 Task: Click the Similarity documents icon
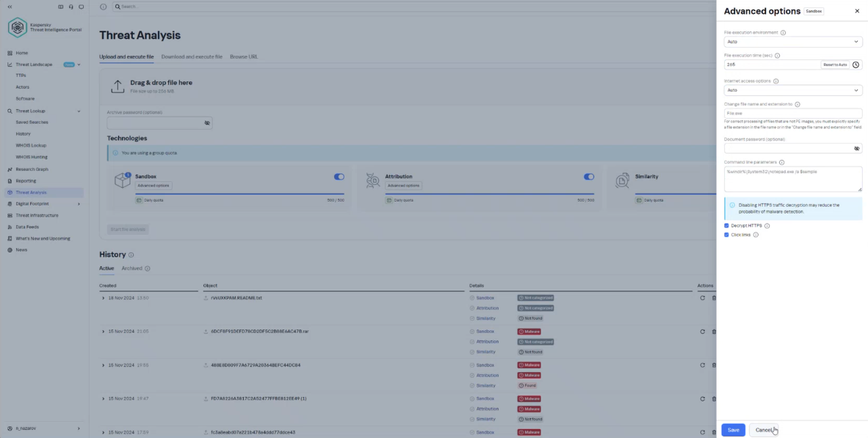pyautogui.click(x=622, y=180)
